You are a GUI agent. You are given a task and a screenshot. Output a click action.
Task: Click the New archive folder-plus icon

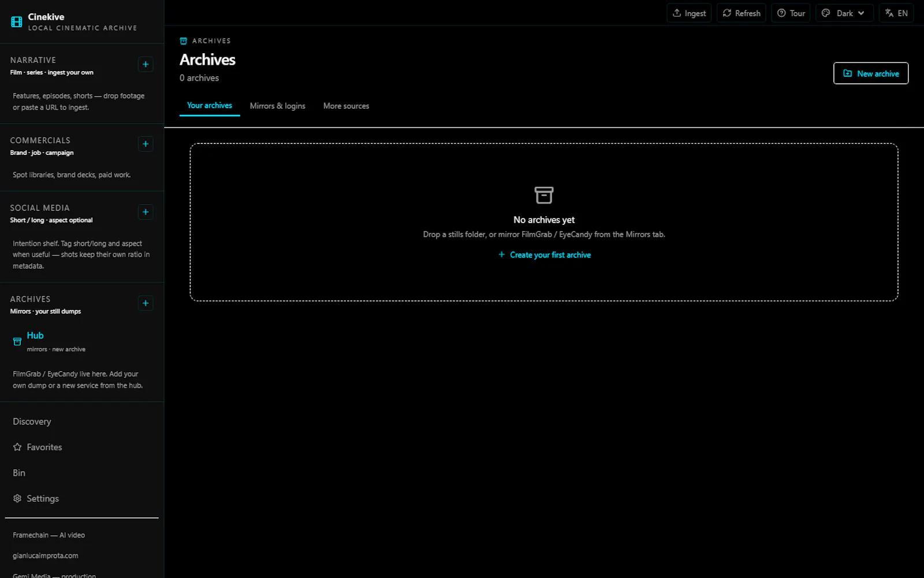[x=848, y=73]
